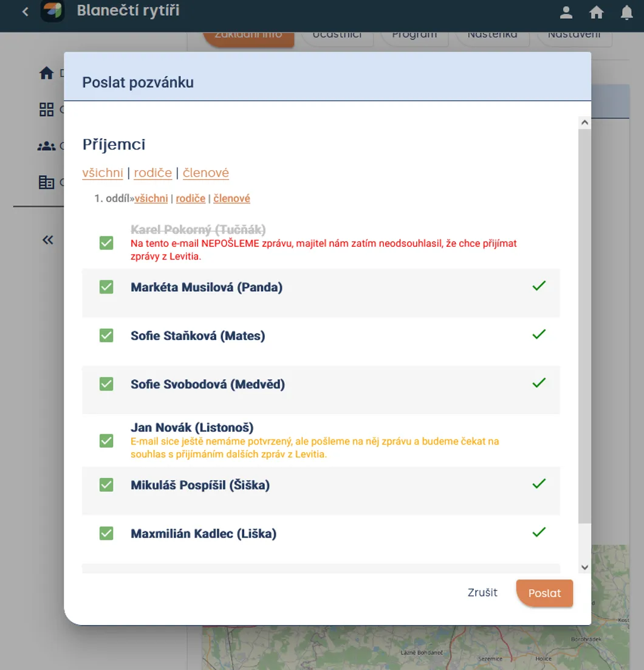The height and width of the screenshot is (670, 644).
Task: Open sidebar building icon
Action: tap(46, 182)
